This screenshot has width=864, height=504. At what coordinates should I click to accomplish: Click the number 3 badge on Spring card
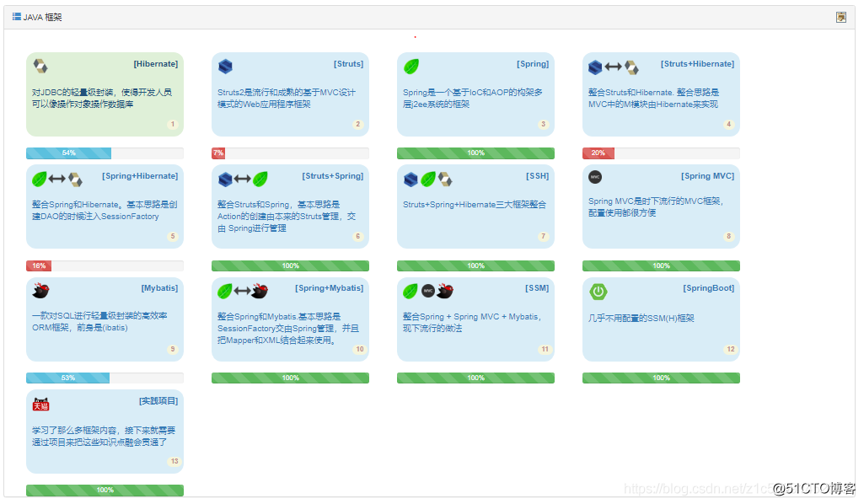coord(544,125)
